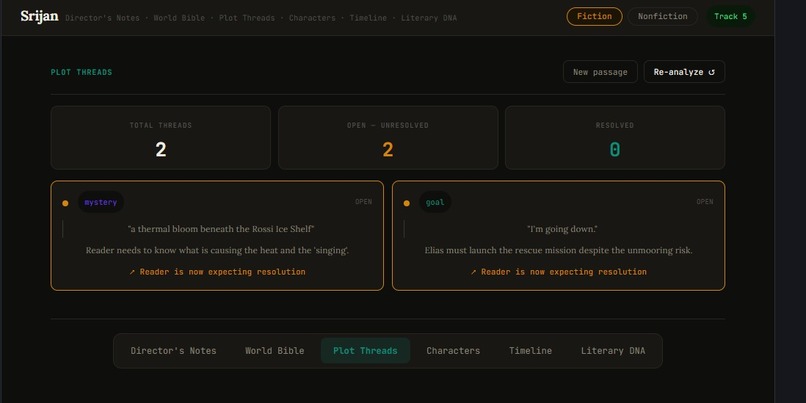
Task: Open World Bible in top navigation
Action: 179,18
